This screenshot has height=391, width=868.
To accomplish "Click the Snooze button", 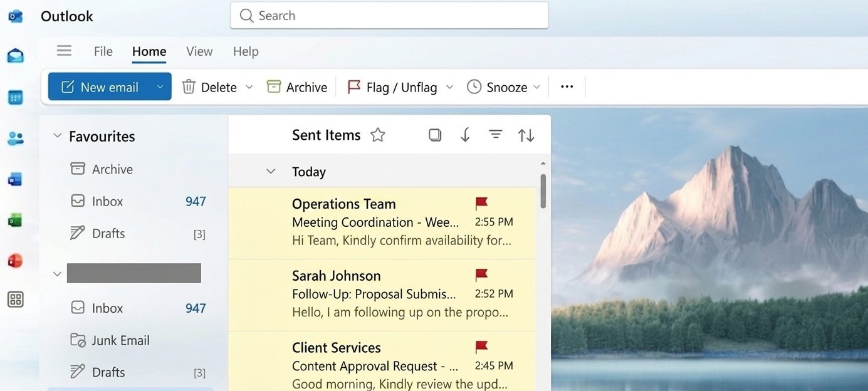I will click(x=498, y=87).
